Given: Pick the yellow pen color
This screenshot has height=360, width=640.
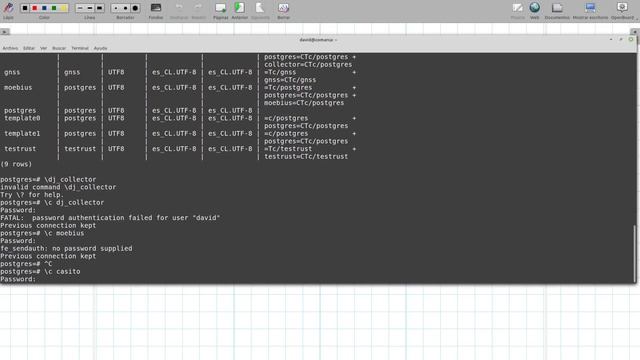Looking at the screenshot, I should [x=63, y=8].
